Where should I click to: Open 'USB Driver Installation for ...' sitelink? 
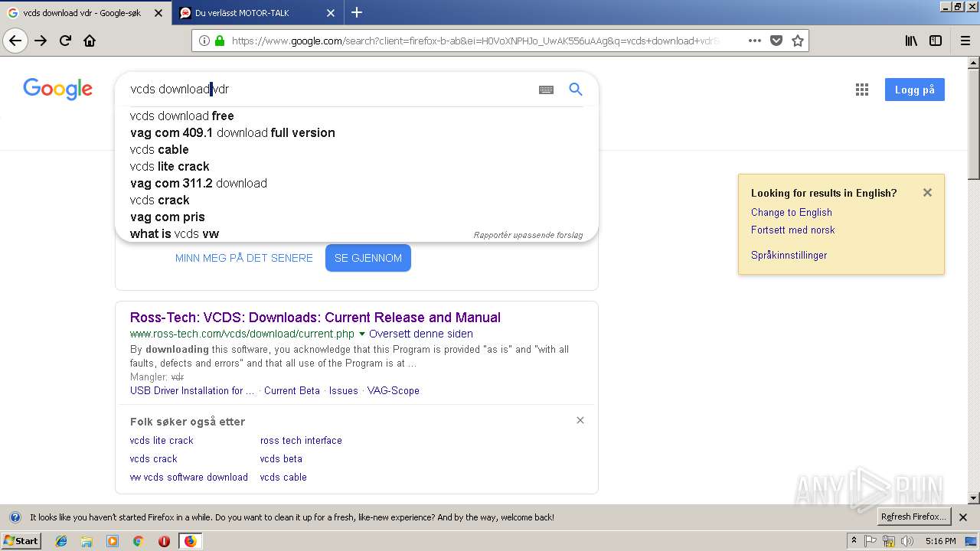coord(192,391)
